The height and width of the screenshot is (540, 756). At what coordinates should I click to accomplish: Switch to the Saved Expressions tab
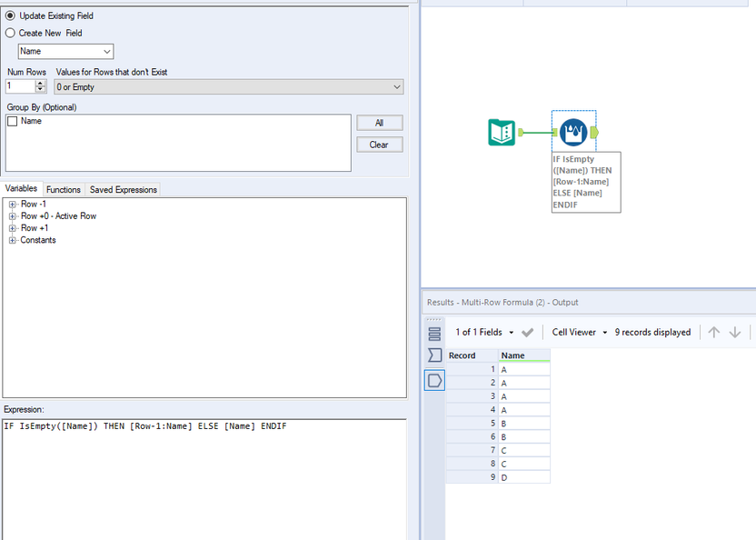pyautogui.click(x=124, y=190)
